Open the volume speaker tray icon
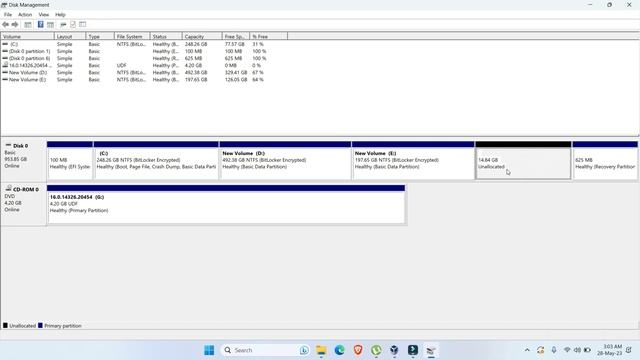640x360 pixels. pos(577,350)
